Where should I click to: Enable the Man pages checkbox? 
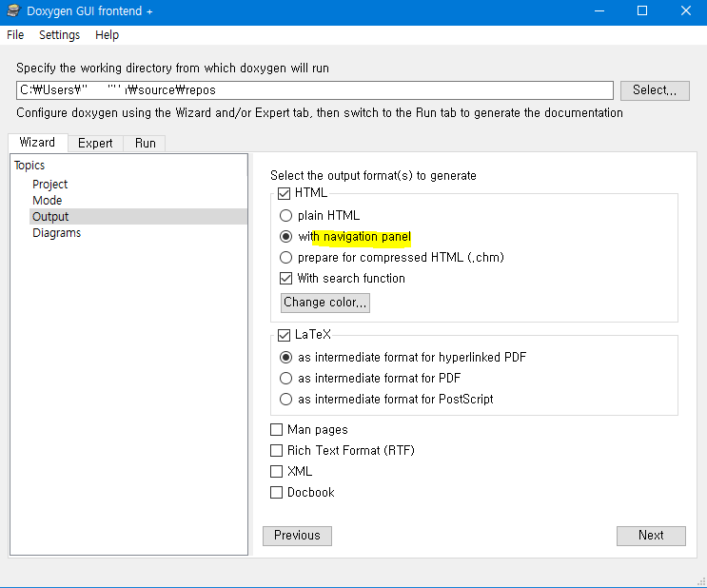coord(276,430)
